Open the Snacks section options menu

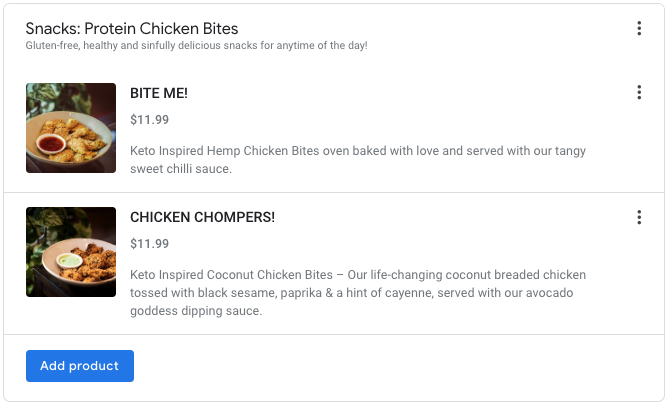[x=639, y=29]
